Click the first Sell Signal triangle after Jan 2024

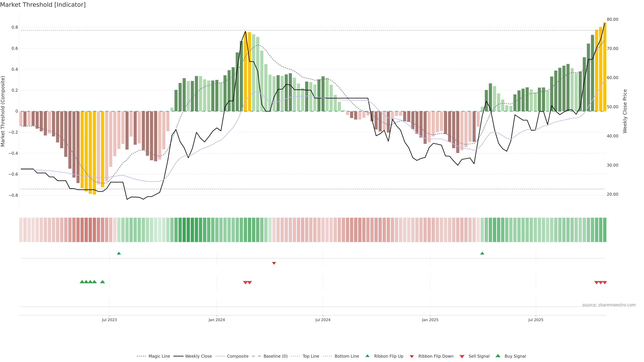point(245,283)
